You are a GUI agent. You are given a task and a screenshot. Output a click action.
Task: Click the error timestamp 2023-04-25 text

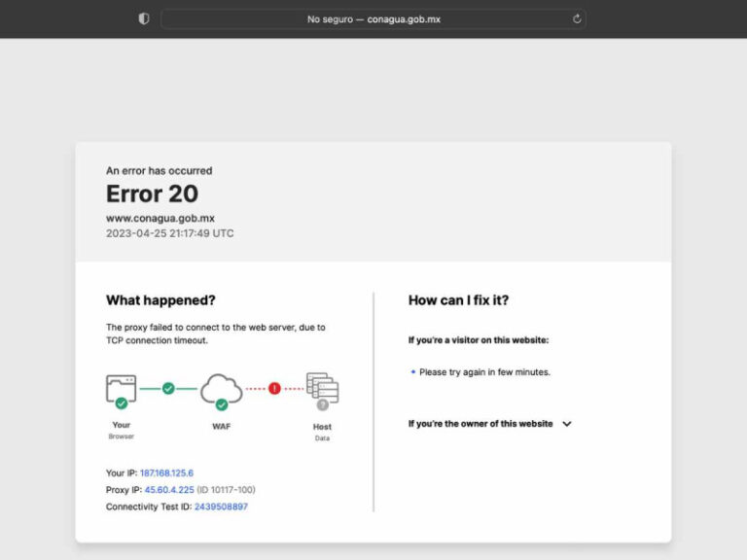coord(169,233)
